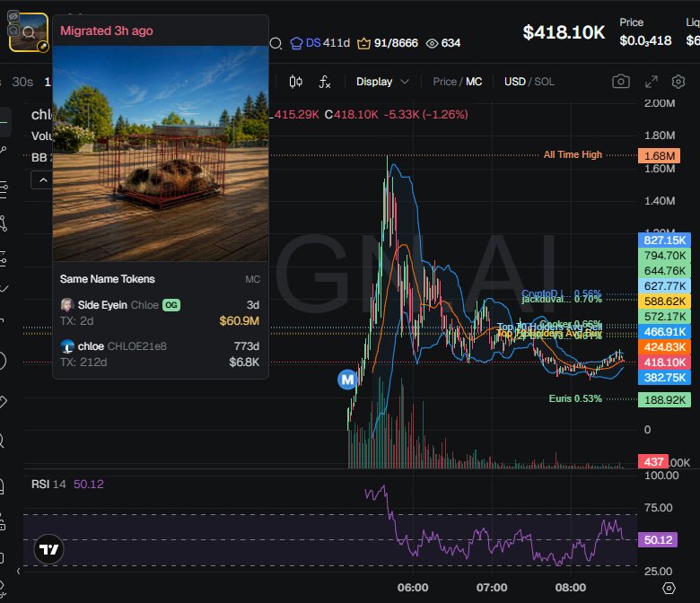Click the All Time High label

(573, 154)
